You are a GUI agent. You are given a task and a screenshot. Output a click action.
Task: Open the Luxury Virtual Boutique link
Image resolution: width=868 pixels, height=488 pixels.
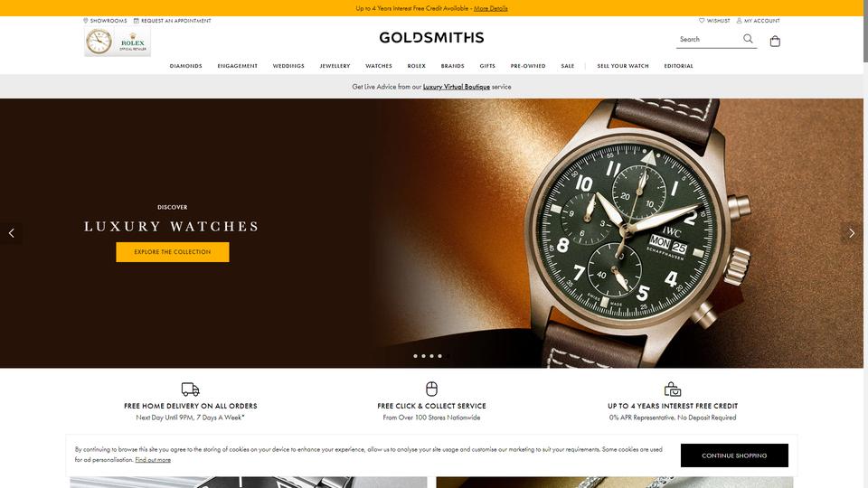[456, 87]
